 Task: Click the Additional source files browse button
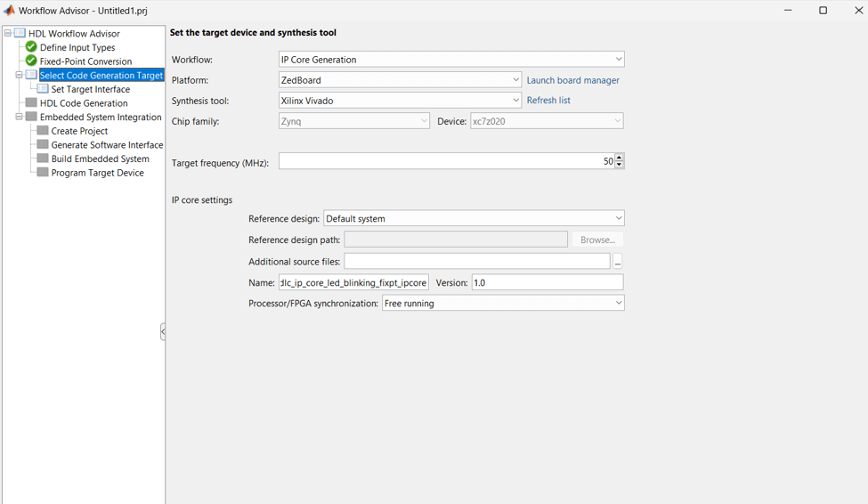[617, 262]
